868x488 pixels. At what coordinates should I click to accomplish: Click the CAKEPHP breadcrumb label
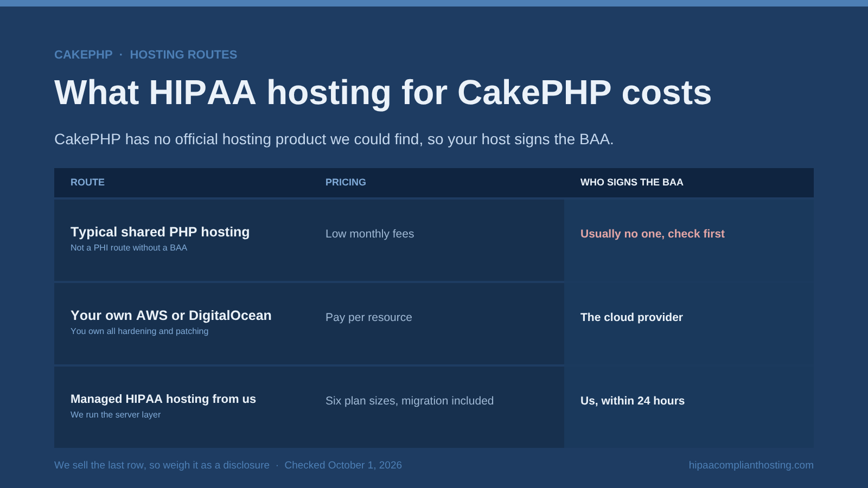pos(84,55)
